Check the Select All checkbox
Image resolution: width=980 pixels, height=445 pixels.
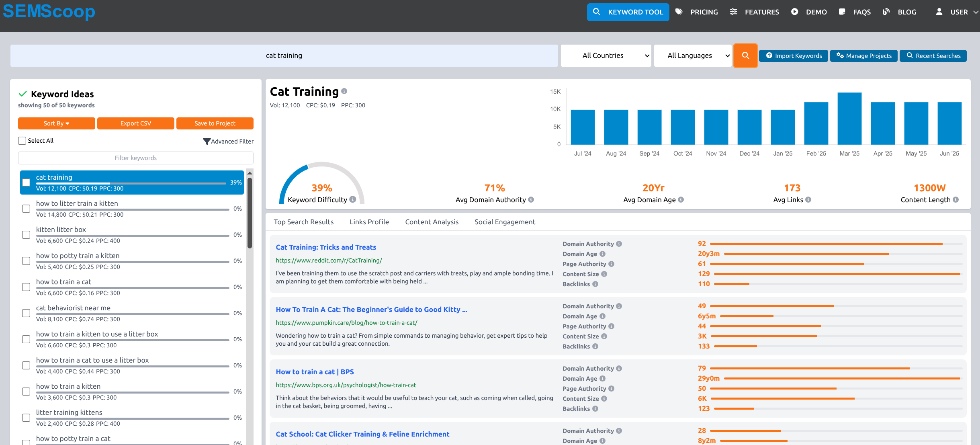click(22, 141)
